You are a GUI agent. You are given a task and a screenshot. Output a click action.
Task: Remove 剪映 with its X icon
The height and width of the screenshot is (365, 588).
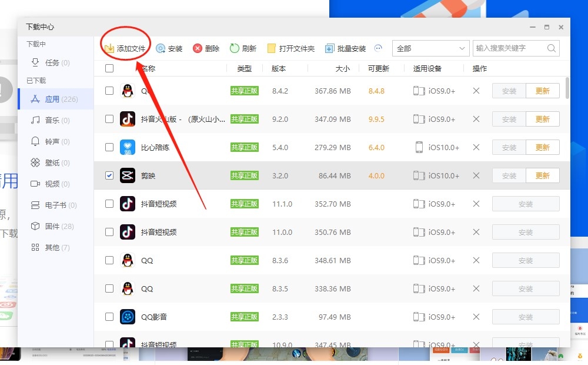click(x=476, y=175)
